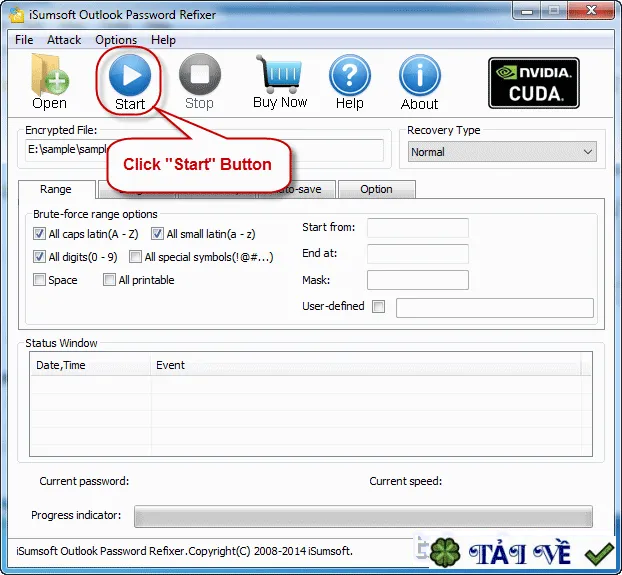
Task: Uncheck All digits(0 - 9)
Action: tap(39, 257)
